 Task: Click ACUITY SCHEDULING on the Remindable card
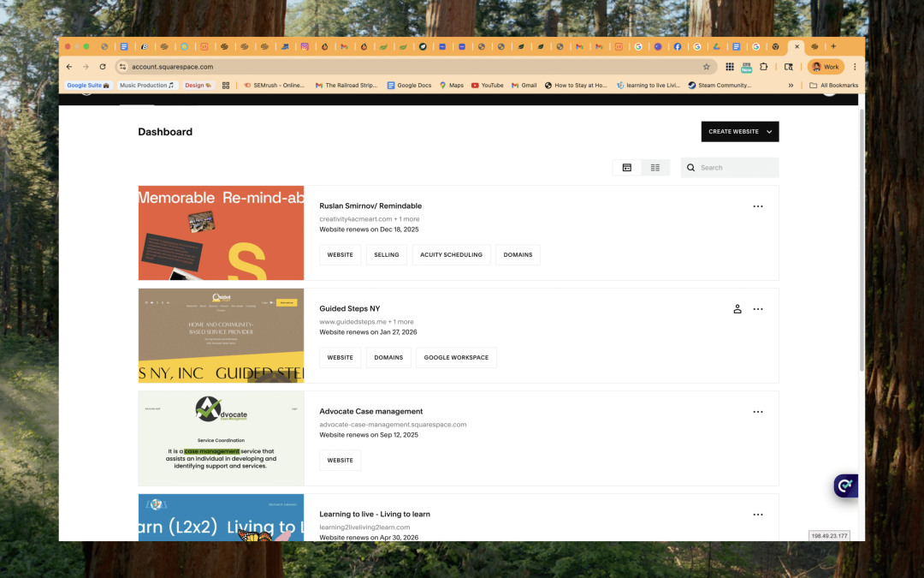[451, 254]
